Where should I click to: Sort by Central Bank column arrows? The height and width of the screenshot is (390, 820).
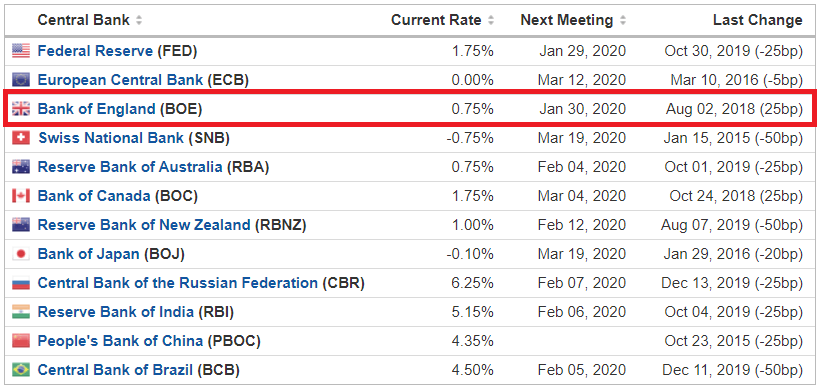pyautogui.click(x=139, y=20)
